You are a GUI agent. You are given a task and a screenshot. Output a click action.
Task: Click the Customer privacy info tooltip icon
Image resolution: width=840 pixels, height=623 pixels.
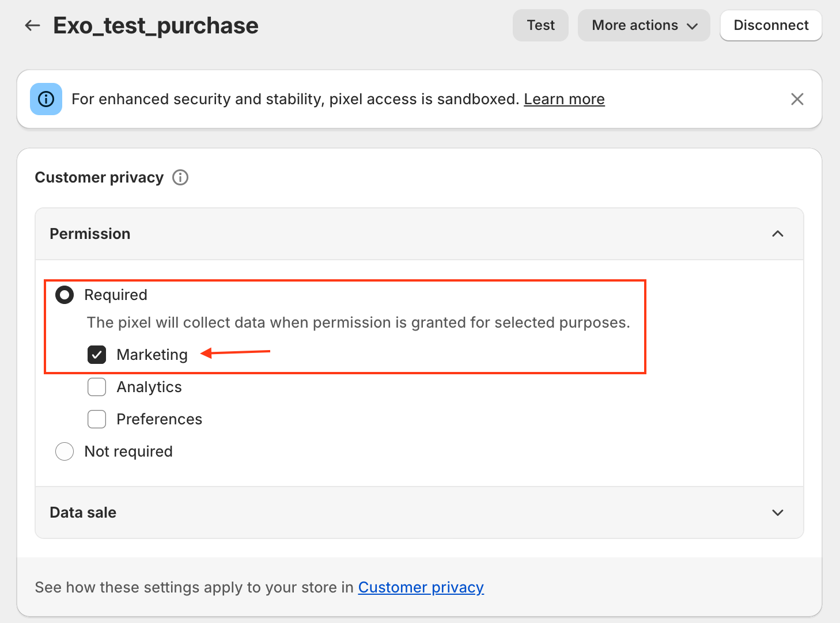point(180,177)
